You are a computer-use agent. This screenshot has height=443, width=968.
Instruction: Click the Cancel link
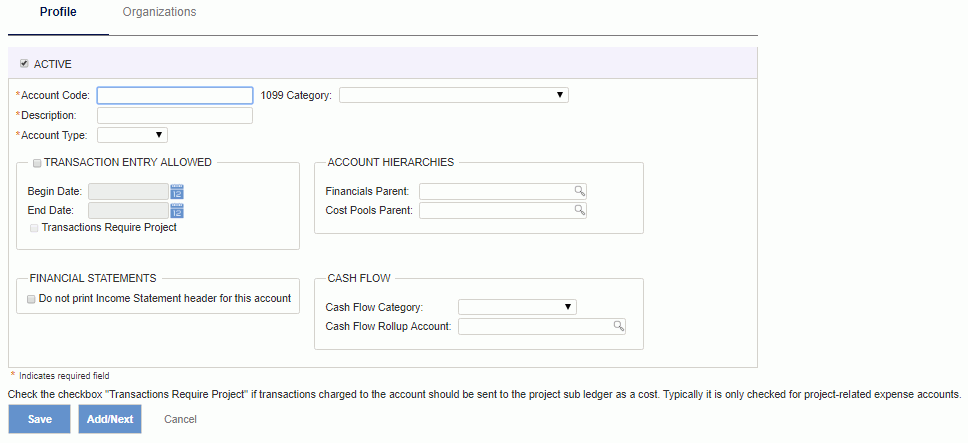[180, 419]
